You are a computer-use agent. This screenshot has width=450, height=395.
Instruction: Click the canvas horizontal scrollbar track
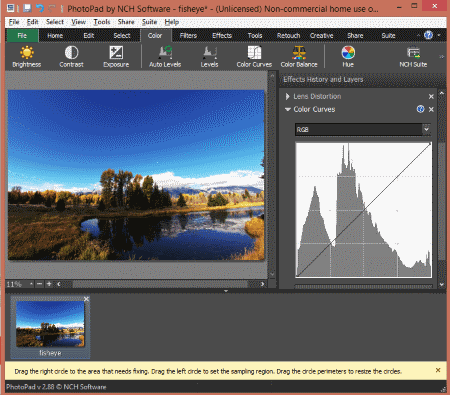tap(160, 284)
